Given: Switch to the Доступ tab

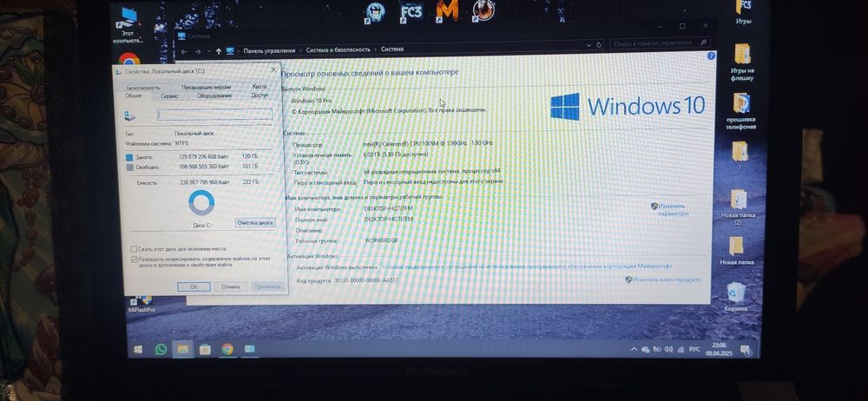Looking at the screenshot, I should click(260, 95).
